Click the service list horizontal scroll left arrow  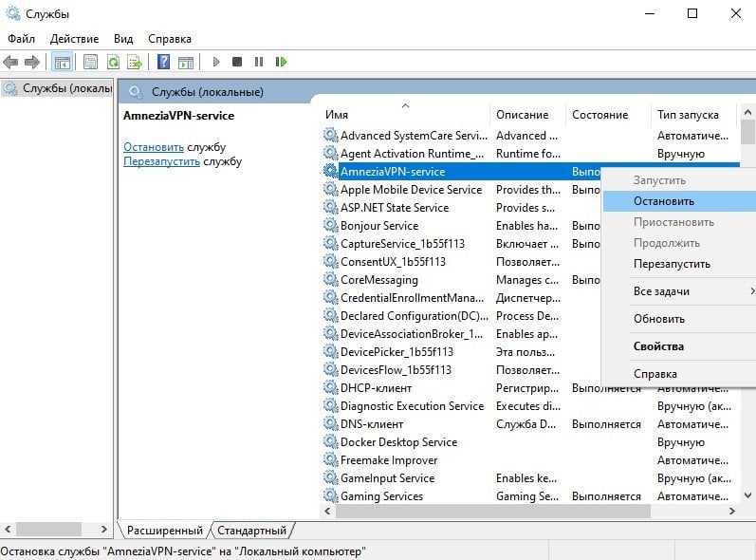(x=328, y=511)
